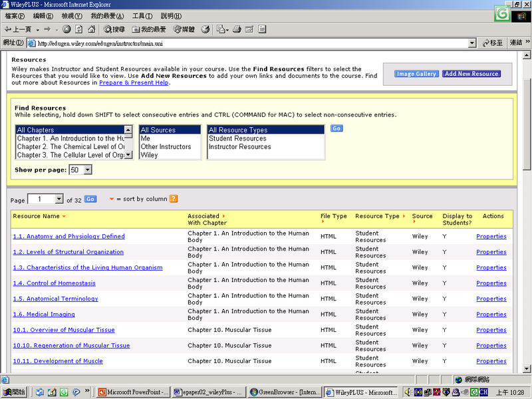Go back with the 上一頁 button
This screenshot has width=532, height=399.
click(18, 29)
